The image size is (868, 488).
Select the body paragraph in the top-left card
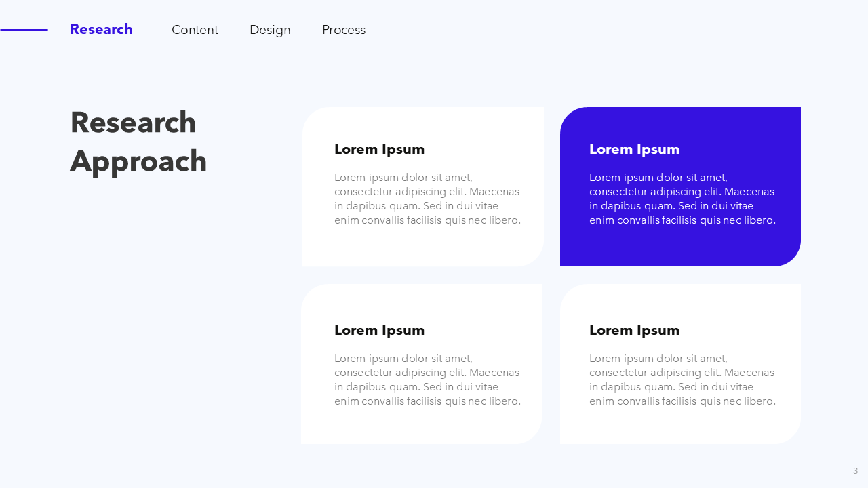pos(427,199)
